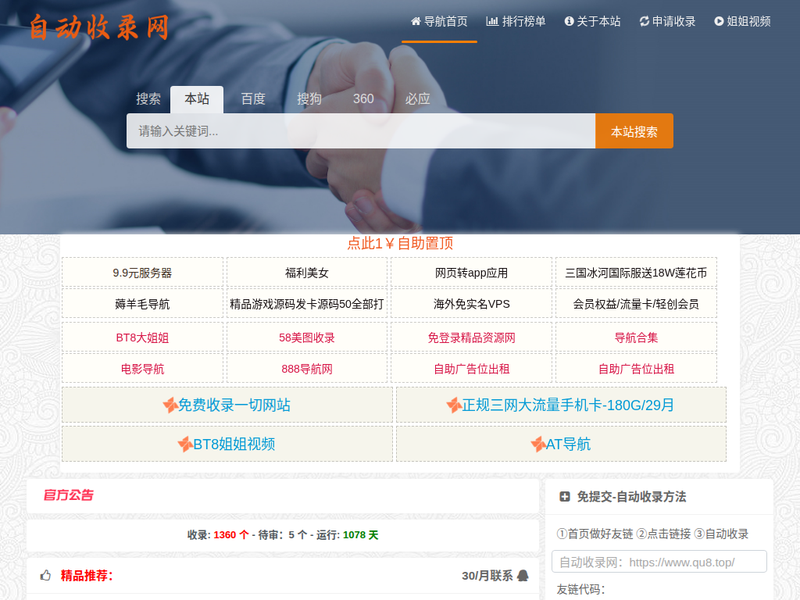The width and height of the screenshot is (800, 600).
Task: Select the 必应 search tab
Action: (417, 99)
